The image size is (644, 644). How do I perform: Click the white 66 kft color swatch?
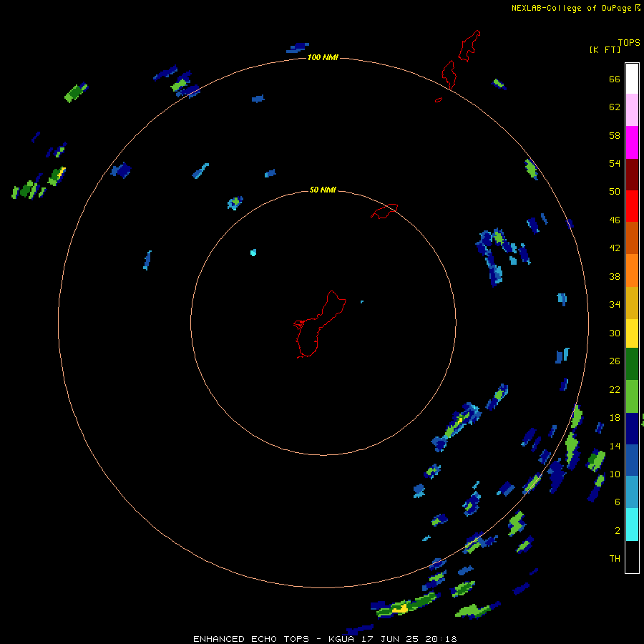click(x=632, y=79)
